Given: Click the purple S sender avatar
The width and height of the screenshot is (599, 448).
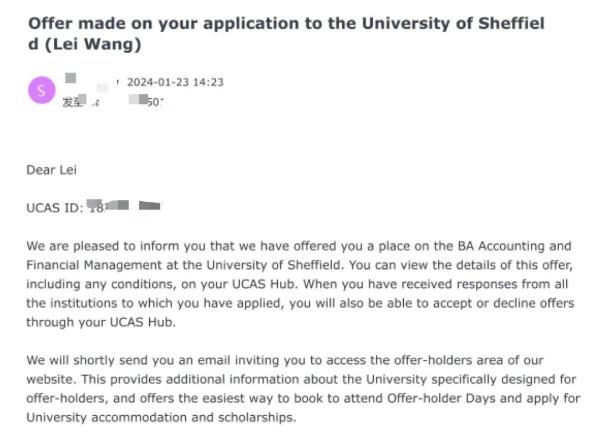Looking at the screenshot, I should (42, 91).
